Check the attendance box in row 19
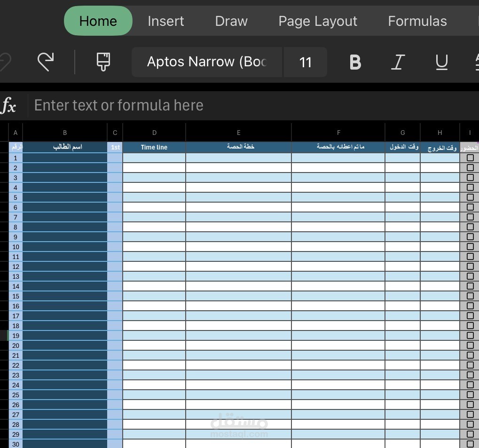Screen dimensions: 479x448 470,335
